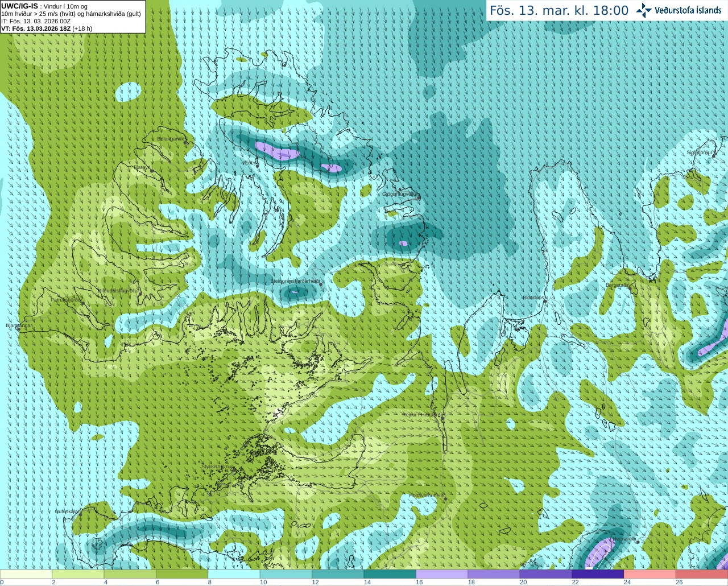Click the 24–26 m/s pink legend swatch

coord(650,574)
